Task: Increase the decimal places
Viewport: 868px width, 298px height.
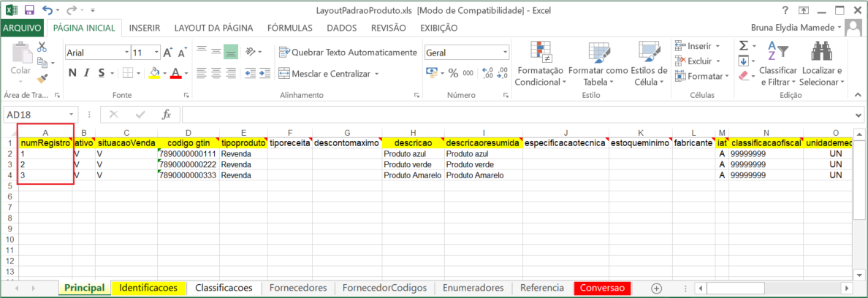Action: pyautogui.click(x=487, y=73)
